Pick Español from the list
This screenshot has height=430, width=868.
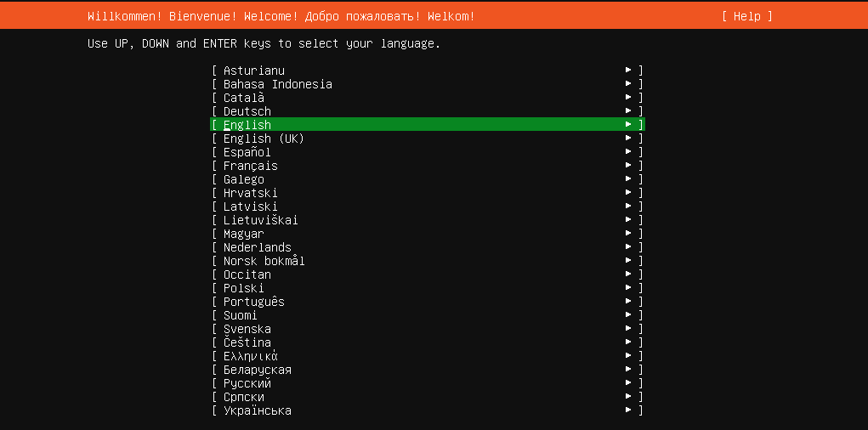coord(247,152)
